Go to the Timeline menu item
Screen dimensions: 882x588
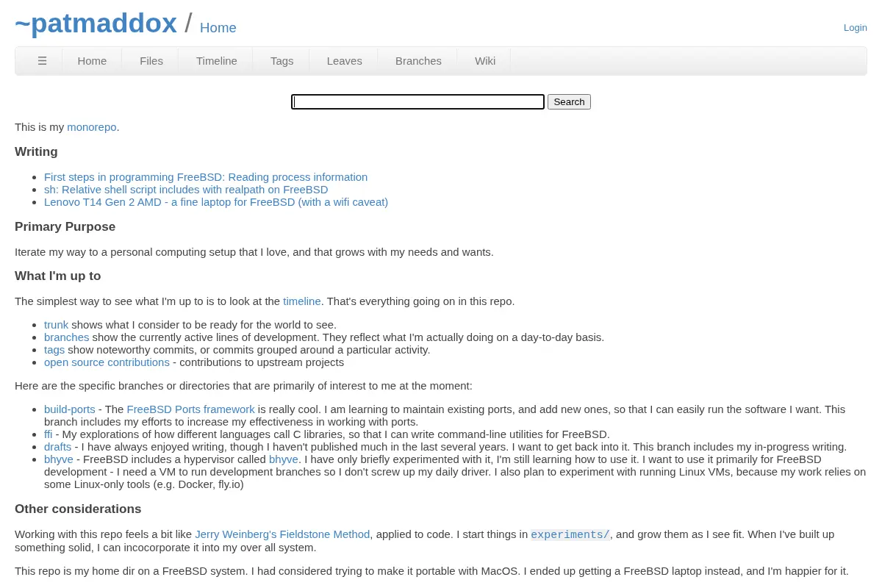(x=216, y=61)
